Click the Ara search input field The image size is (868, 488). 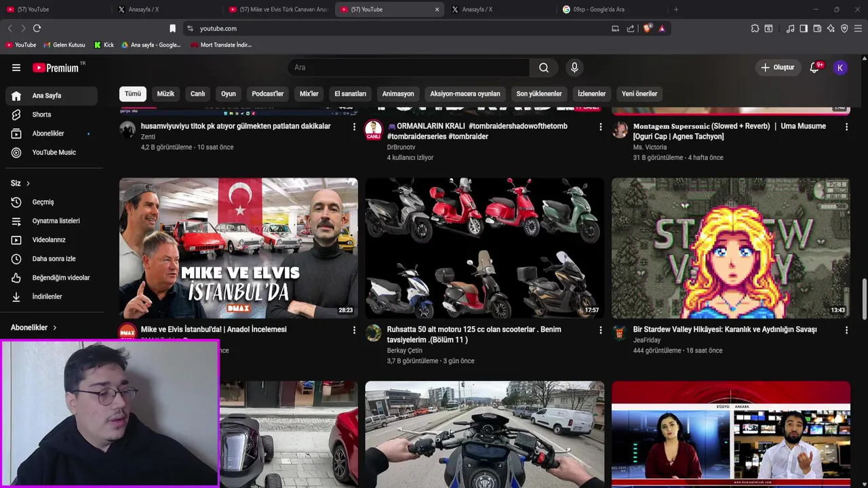[409, 68]
